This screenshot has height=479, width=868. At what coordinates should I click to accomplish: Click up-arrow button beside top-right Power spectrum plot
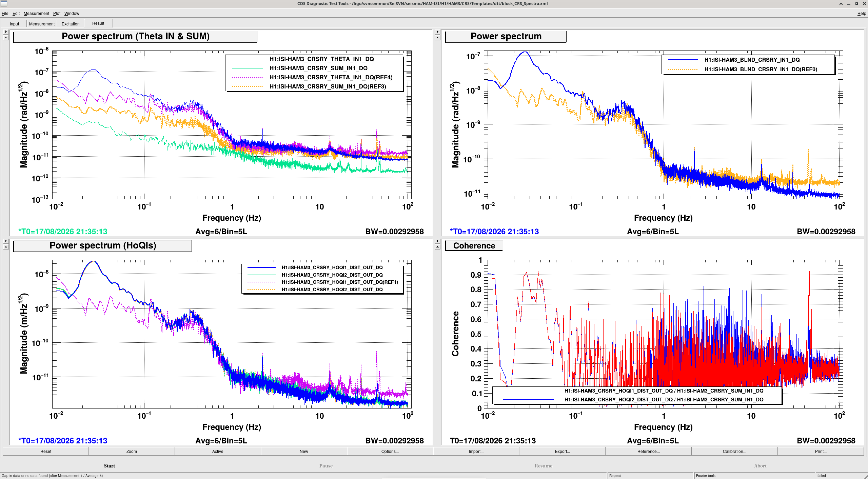pyautogui.click(x=437, y=38)
